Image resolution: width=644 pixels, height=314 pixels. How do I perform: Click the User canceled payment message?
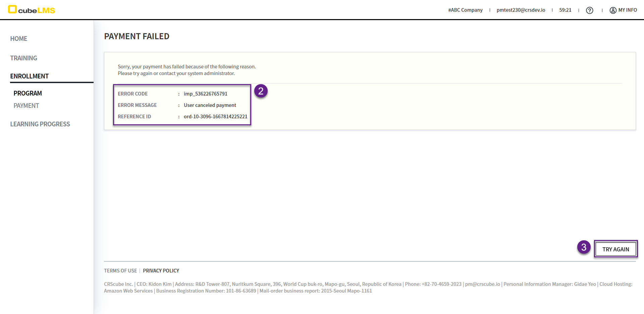[x=210, y=105]
